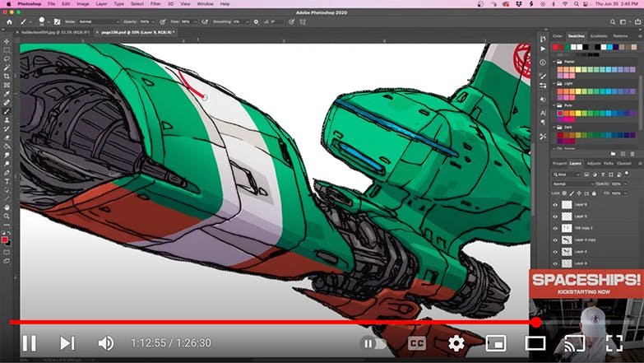This screenshot has width=644, height=363.
Task: Hide Layer 4 copy eye icon
Action: 555,240
